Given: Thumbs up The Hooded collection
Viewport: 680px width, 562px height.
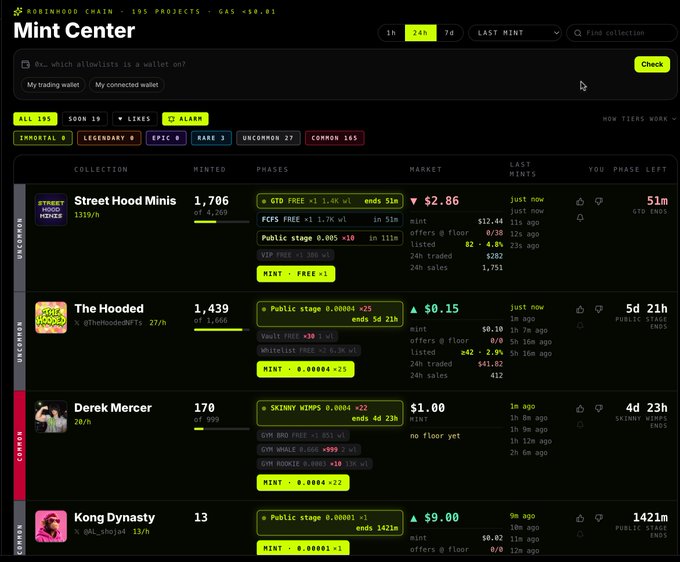Looking at the screenshot, I should click(580, 310).
